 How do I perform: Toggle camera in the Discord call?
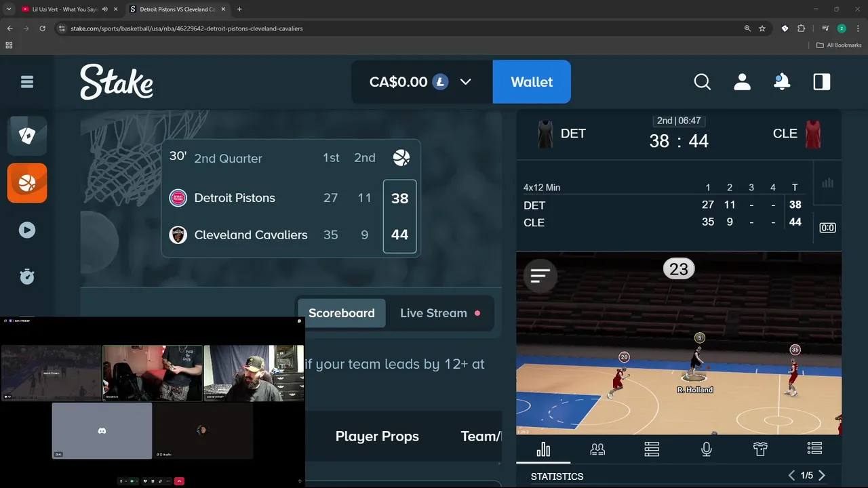click(132, 481)
